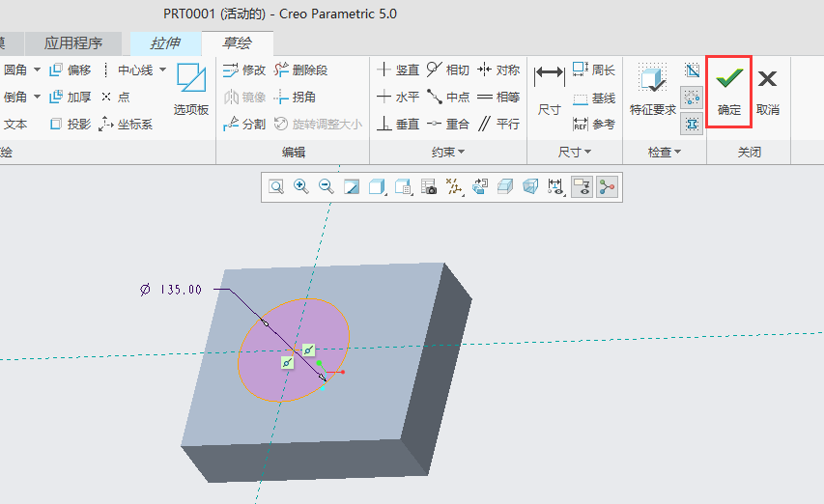This screenshot has width=824, height=504.
Task: Click the Refit view icon
Action: 276,187
